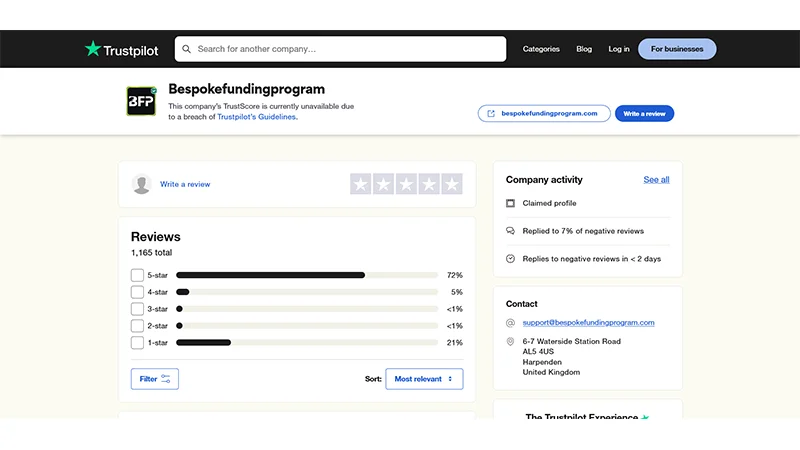The width and height of the screenshot is (800, 450).
Task: Click Log in
Action: [x=619, y=49]
